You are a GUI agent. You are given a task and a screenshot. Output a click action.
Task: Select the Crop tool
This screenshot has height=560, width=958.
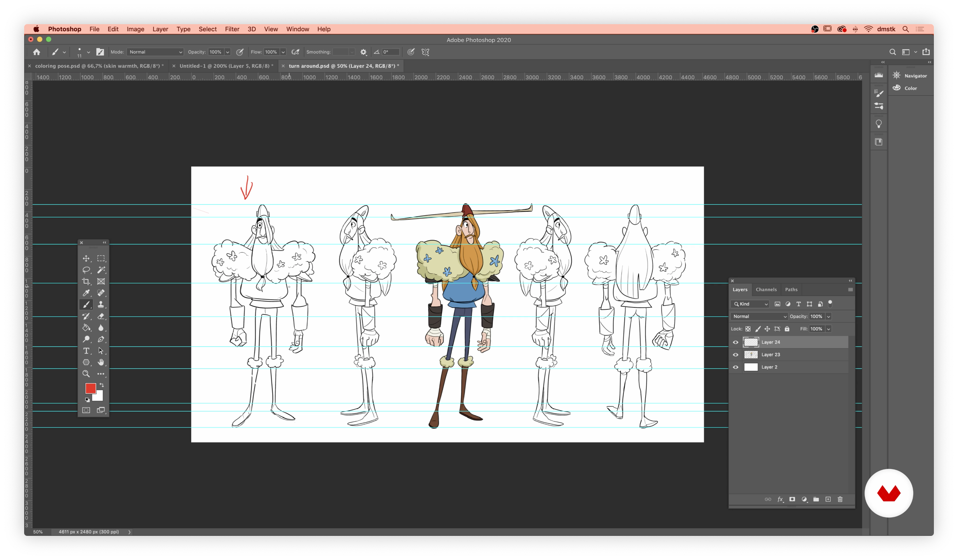pyautogui.click(x=86, y=281)
